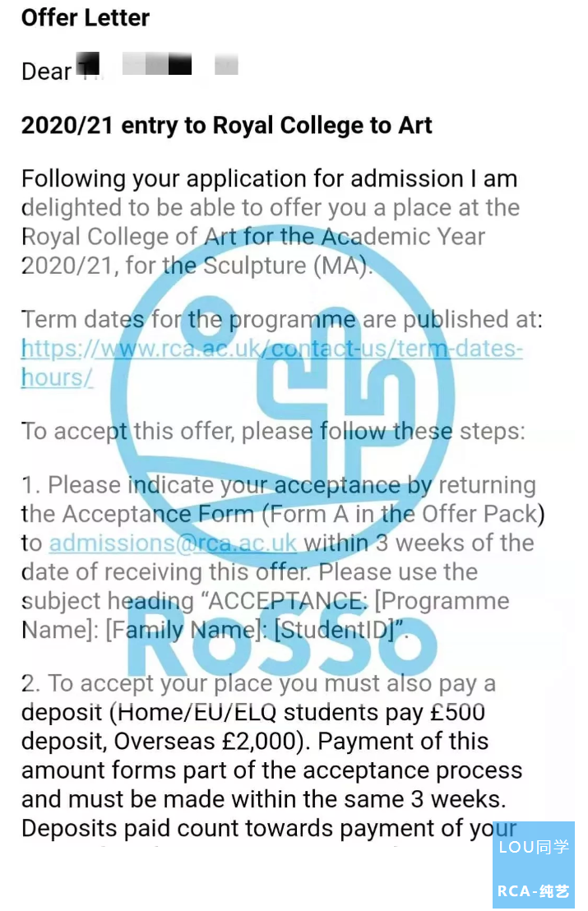Click the blurred recipient name after Dear

[x=157, y=64]
